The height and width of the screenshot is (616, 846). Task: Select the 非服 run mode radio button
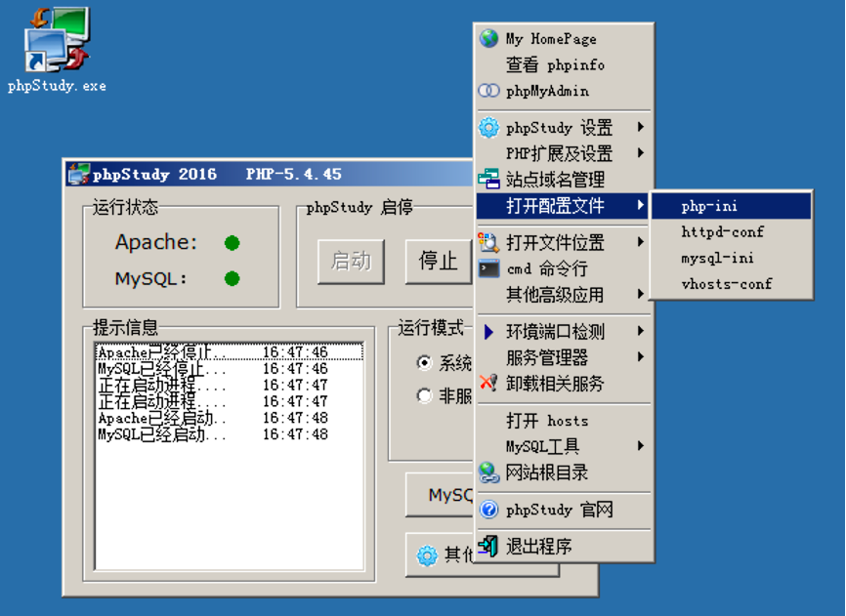pyautogui.click(x=425, y=396)
